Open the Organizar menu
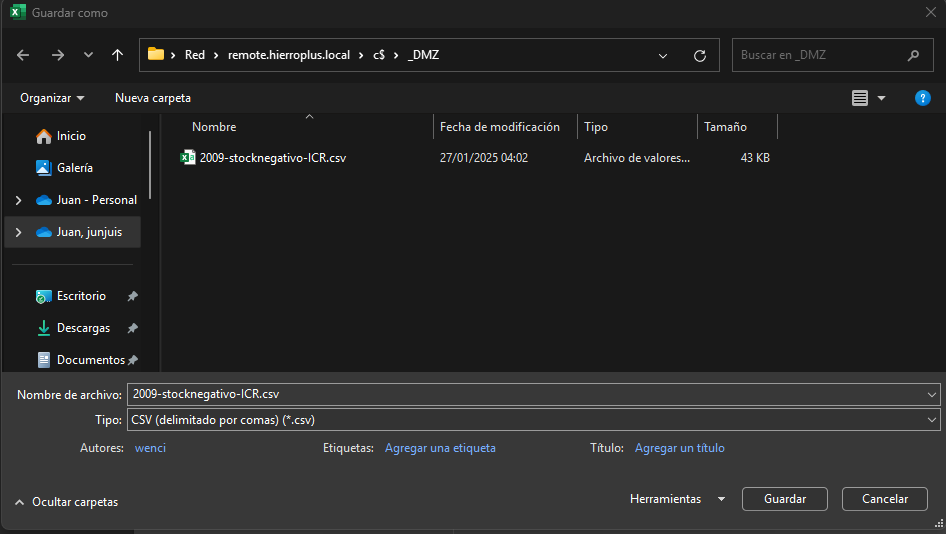Image resolution: width=946 pixels, height=534 pixels. coord(52,98)
